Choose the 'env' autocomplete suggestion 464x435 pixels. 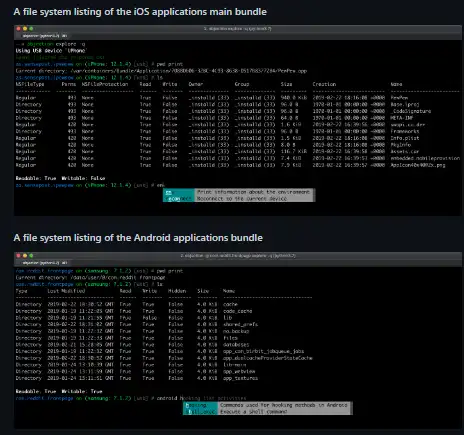178,192
